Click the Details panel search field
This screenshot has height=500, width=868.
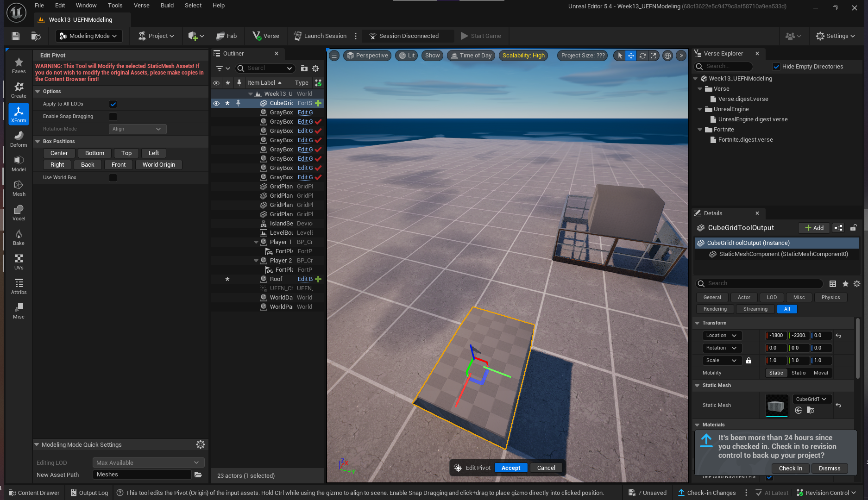760,284
